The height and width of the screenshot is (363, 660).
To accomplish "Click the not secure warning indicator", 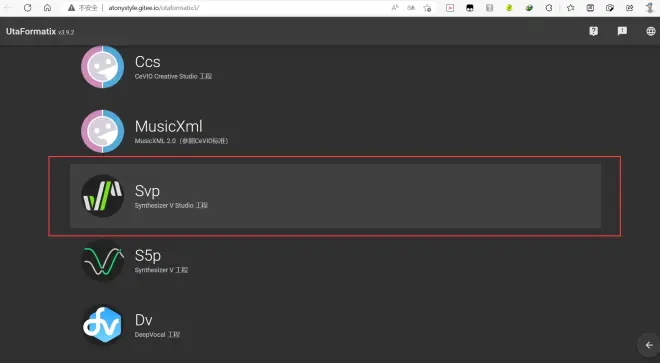I will [x=82, y=8].
